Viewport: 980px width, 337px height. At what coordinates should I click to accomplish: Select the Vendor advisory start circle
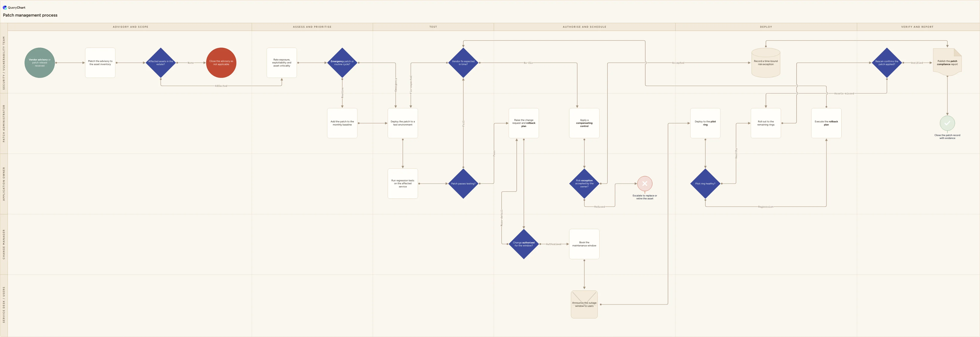tap(40, 63)
